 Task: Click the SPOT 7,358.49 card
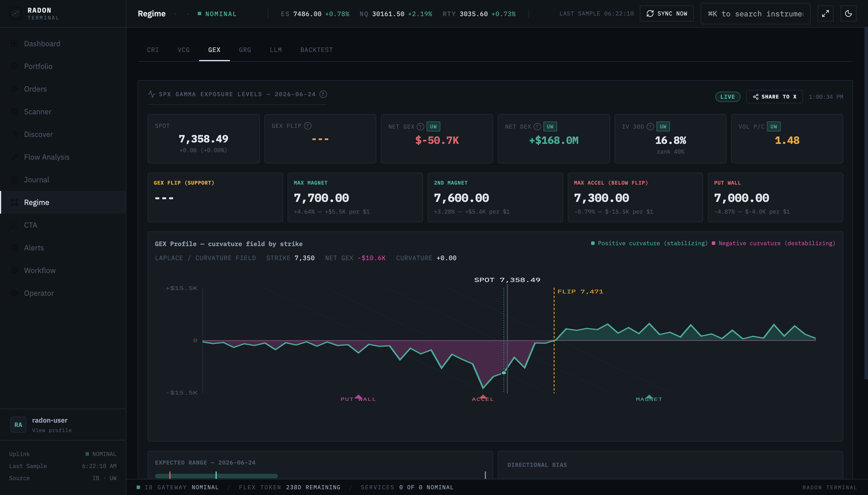click(x=204, y=139)
